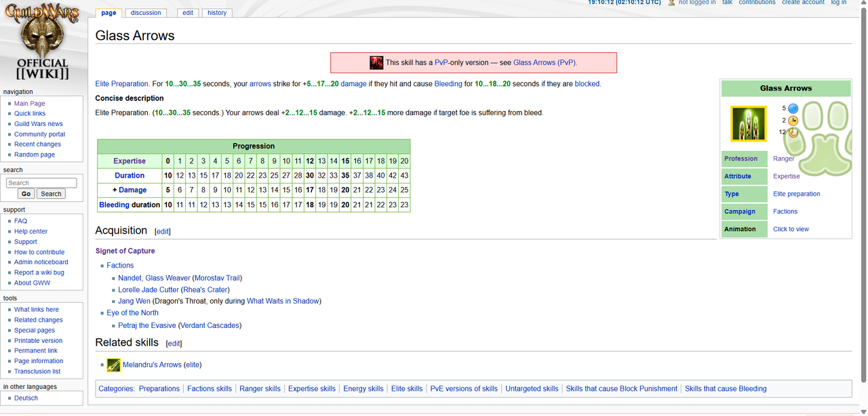Click the blue energy cost icon

793,108
